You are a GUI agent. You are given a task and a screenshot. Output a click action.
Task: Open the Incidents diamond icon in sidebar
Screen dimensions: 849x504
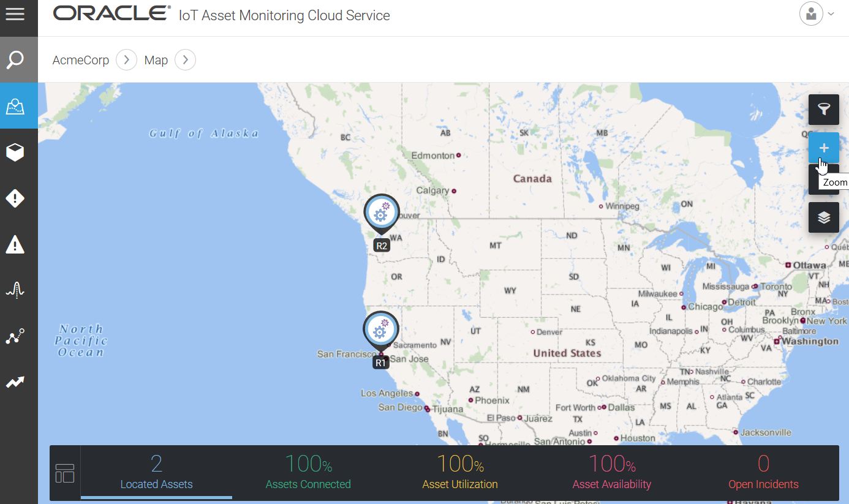pos(15,198)
